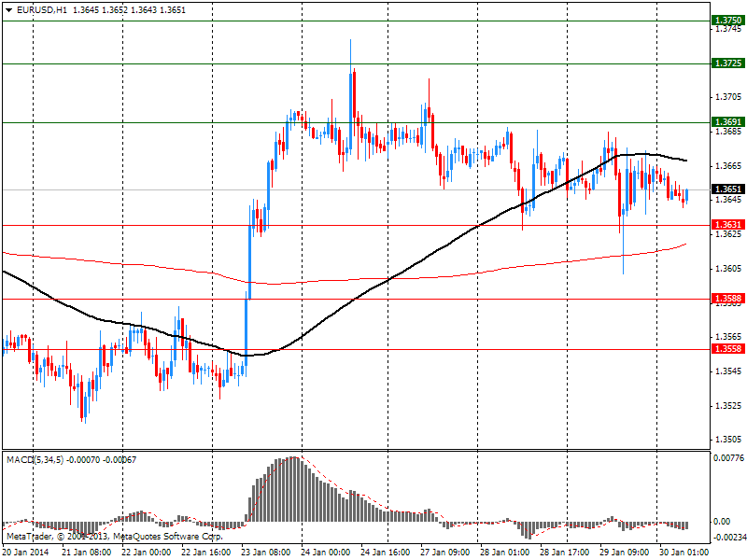Screen dimensions: 747x560
Task: Click the 21 Jan 08:00 time label
Action: pyautogui.click(x=87, y=553)
